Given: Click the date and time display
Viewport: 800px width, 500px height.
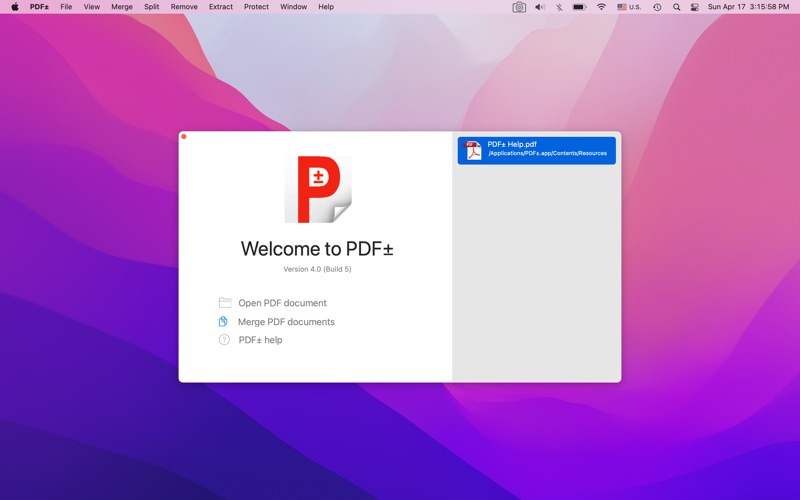Looking at the screenshot, I should [x=748, y=7].
